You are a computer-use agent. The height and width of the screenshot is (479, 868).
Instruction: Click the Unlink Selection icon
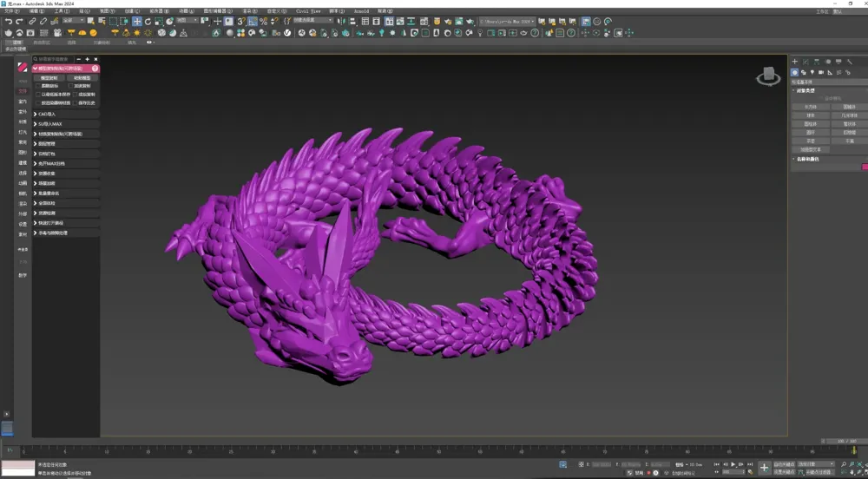point(43,21)
